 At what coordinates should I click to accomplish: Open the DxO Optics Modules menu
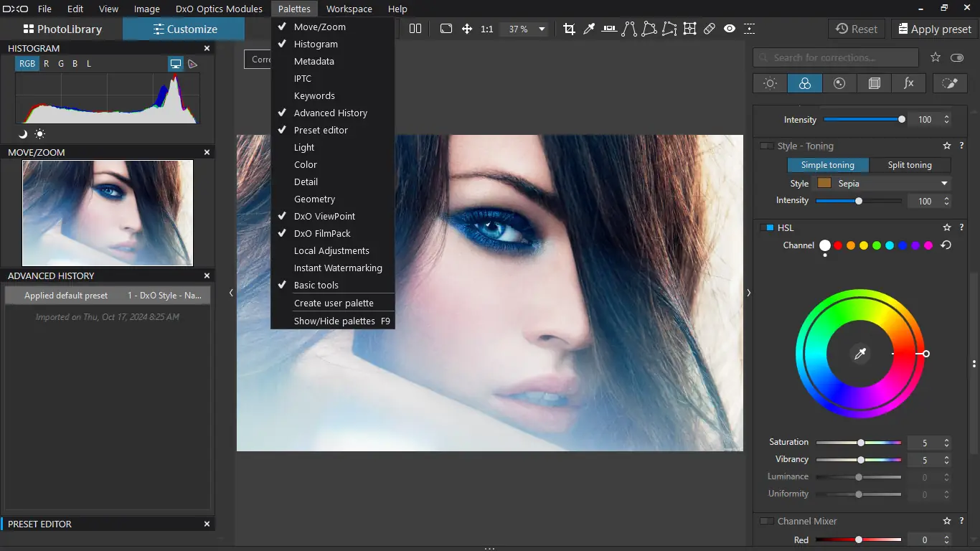pos(219,9)
